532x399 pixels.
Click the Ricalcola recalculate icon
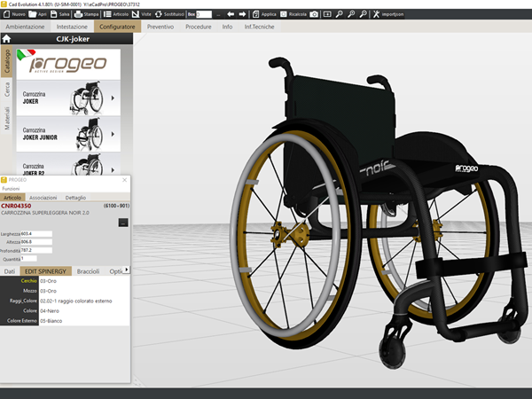[x=284, y=14]
